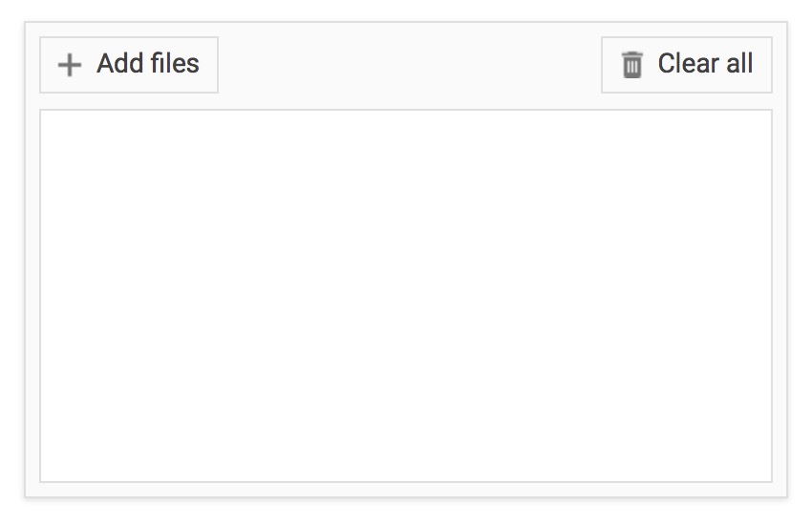Hit the trash bin icon in Clear all

(631, 65)
